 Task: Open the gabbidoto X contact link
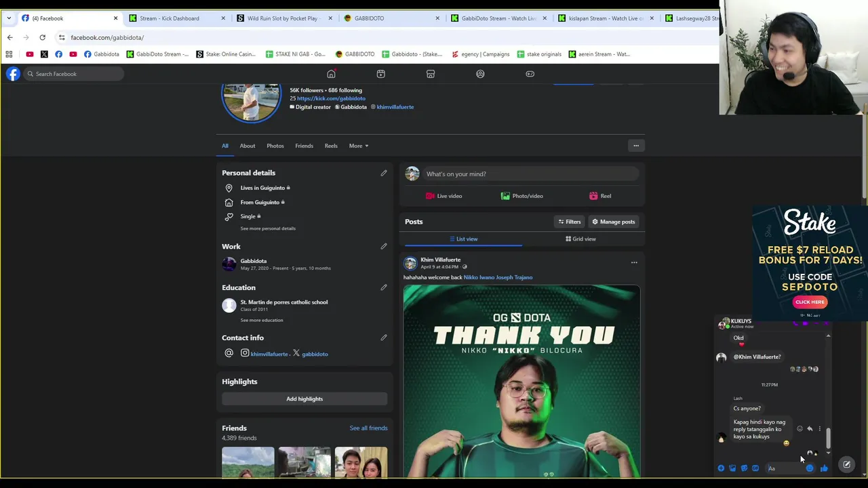(315, 354)
